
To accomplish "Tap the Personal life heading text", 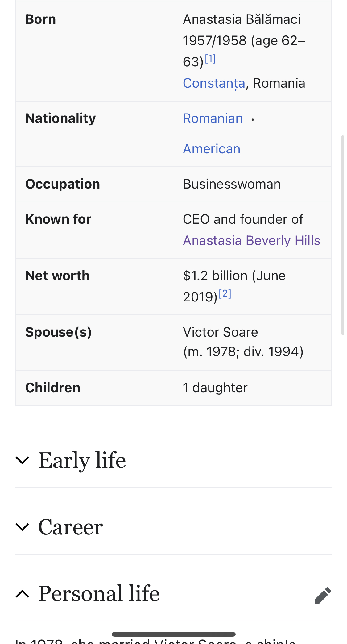I will (x=99, y=593).
